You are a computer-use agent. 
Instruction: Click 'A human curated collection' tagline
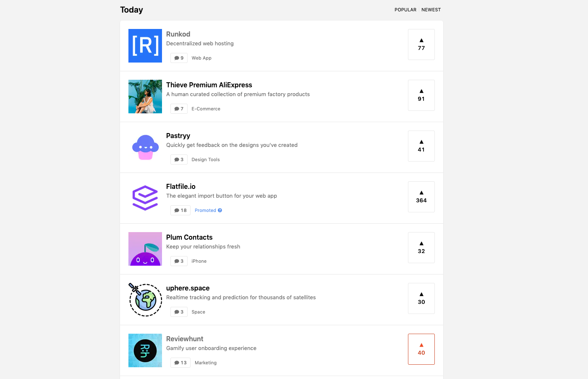click(238, 94)
